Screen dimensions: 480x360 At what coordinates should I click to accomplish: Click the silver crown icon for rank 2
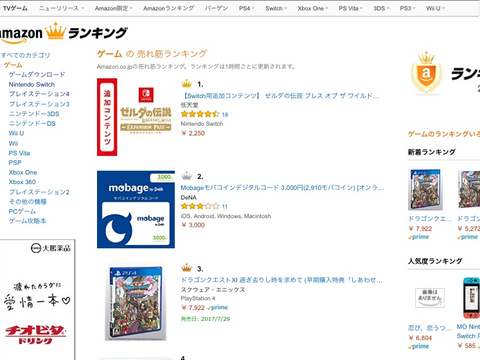pyautogui.click(x=187, y=176)
